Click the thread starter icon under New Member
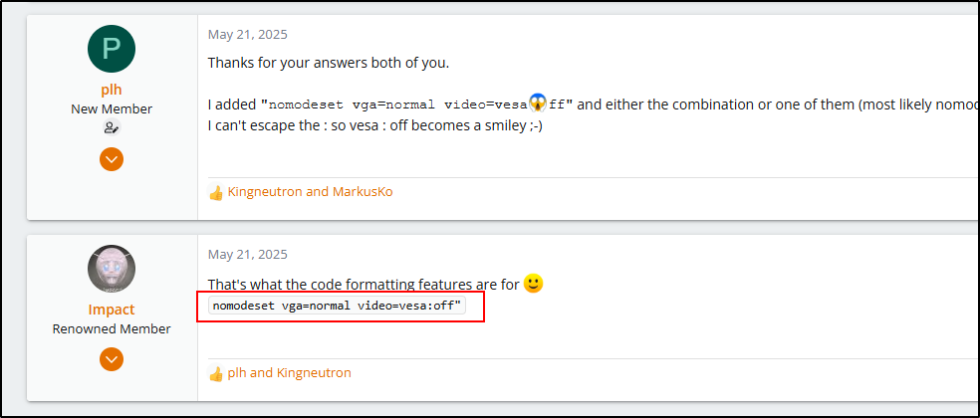 pyautogui.click(x=112, y=127)
